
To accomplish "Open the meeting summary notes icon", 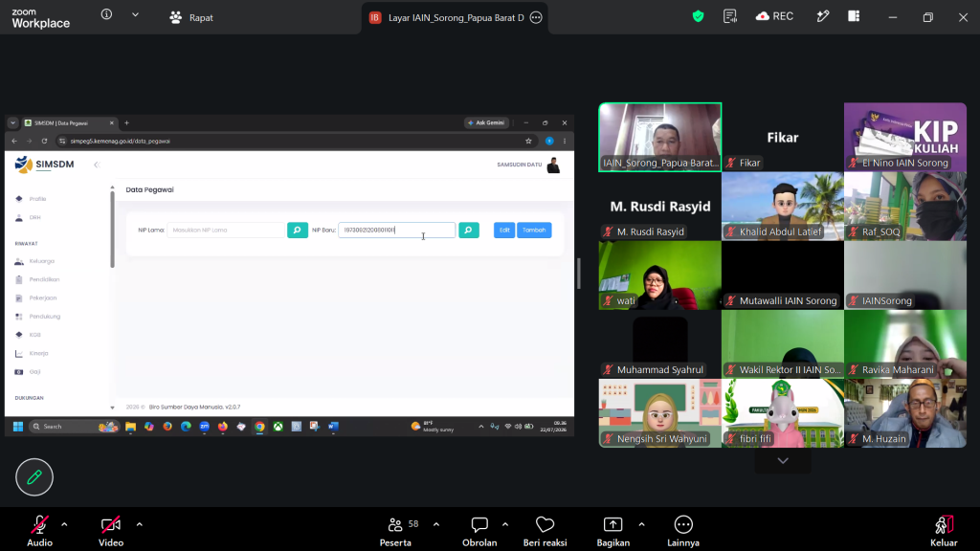I will 730,17.
